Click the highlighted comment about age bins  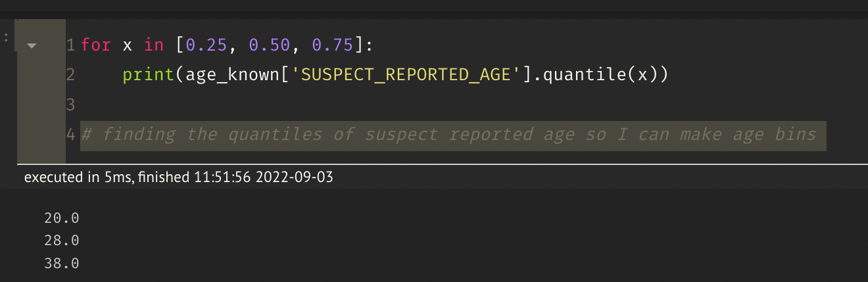[x=452, y=135]
